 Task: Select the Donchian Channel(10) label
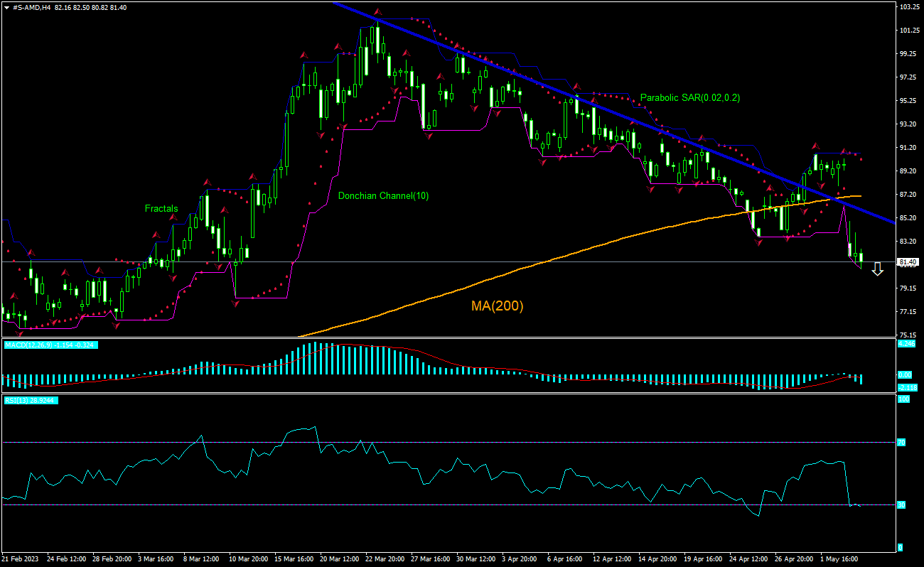pos(383,195)
